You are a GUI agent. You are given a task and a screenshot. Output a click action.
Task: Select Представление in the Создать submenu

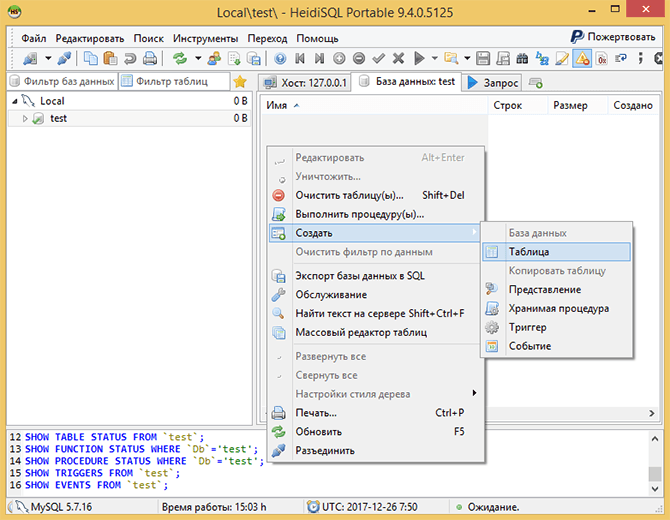pyautogui.click(x=556, y=289)
